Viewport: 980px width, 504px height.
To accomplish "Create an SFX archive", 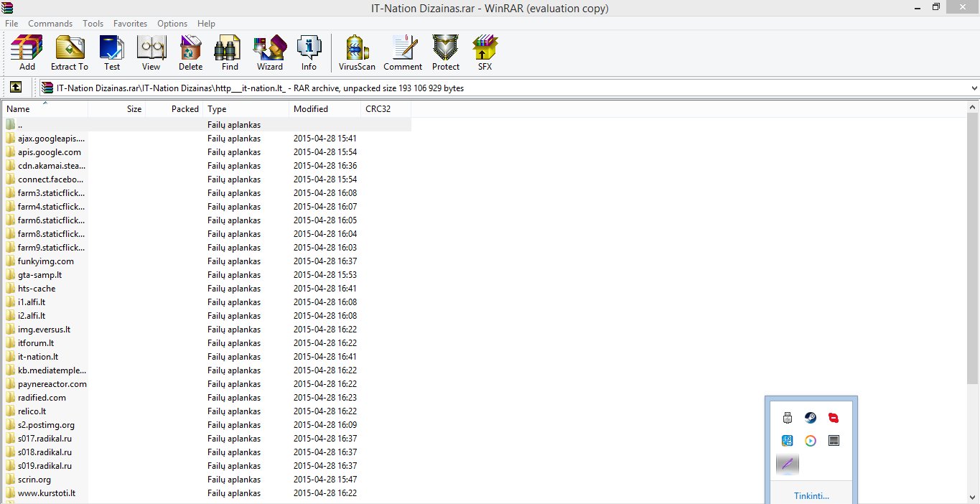I will [x=485, y=52].
